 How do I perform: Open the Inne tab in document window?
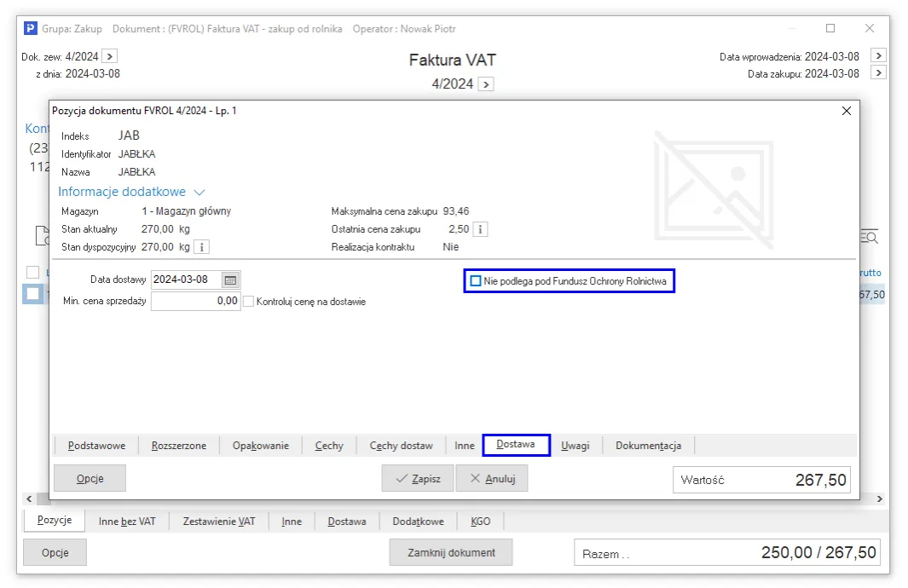(292, 522)
